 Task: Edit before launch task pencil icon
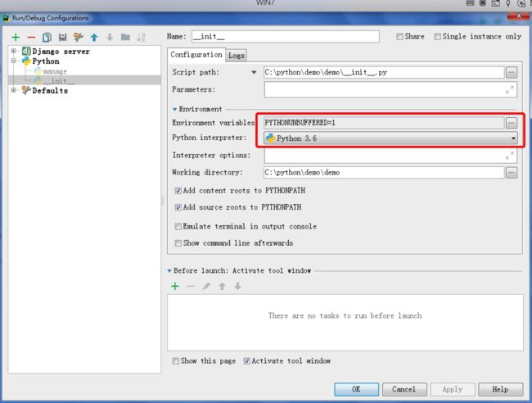coord(206,286)
